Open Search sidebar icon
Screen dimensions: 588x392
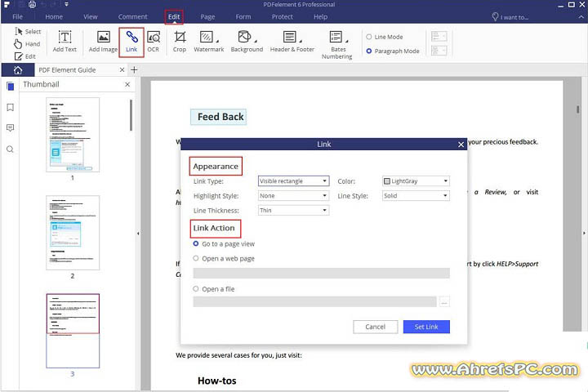(x=10, y=149)
